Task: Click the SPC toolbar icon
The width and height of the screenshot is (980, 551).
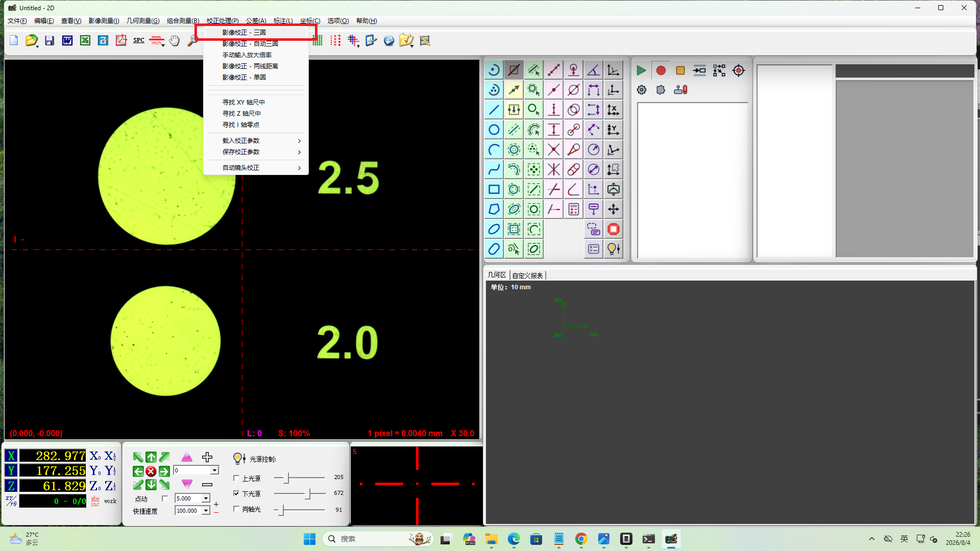Action: pos(139,40)
